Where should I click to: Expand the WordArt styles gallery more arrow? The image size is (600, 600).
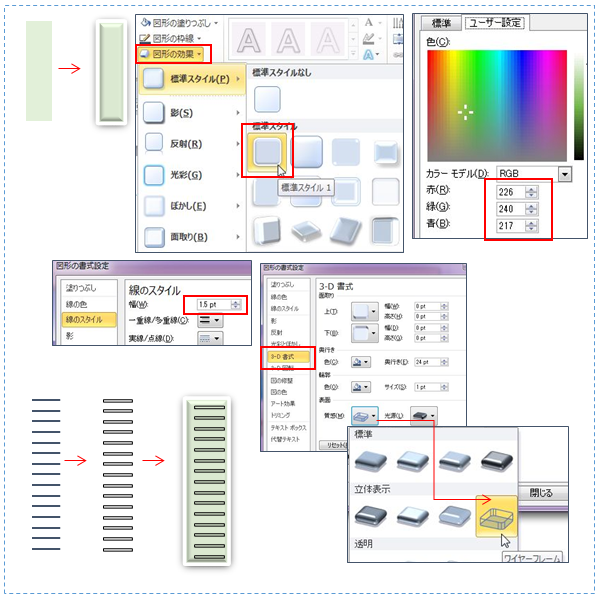click(x=353, y=53)
